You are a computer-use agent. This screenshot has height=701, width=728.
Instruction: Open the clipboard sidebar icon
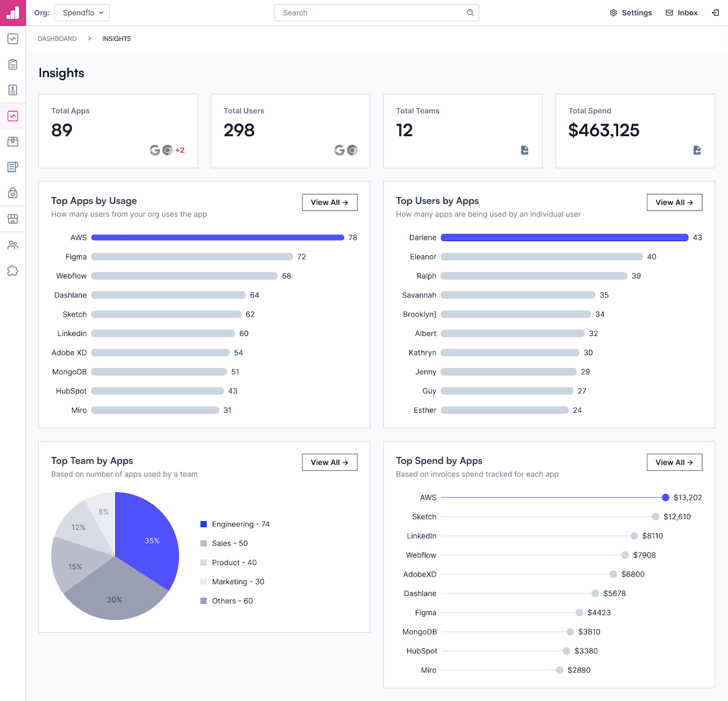(13, 64)
